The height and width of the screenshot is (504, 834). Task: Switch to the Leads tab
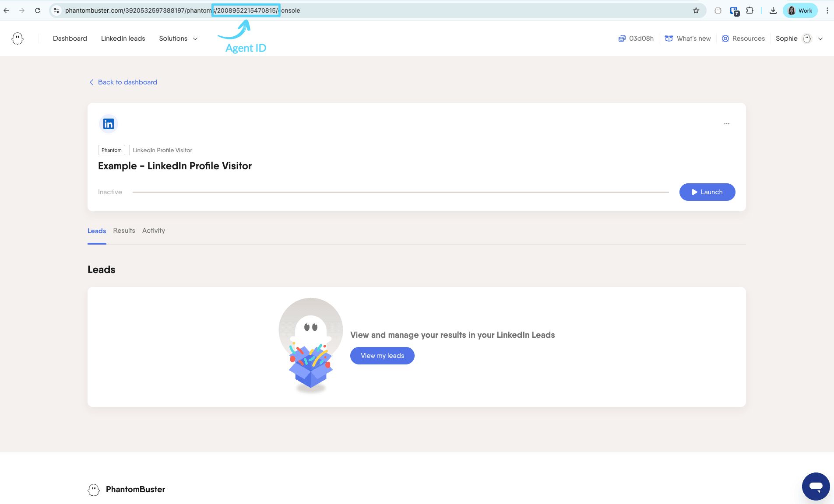click(97, 231)
